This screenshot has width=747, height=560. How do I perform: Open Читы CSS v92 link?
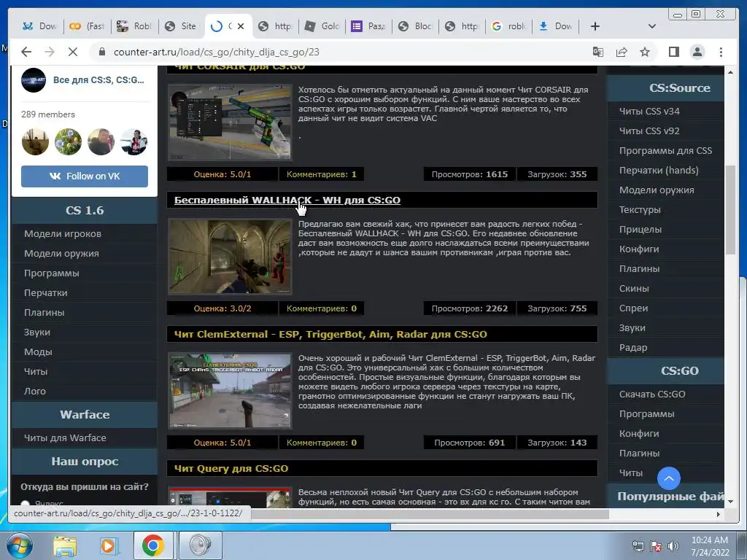(x=649, y=131)
